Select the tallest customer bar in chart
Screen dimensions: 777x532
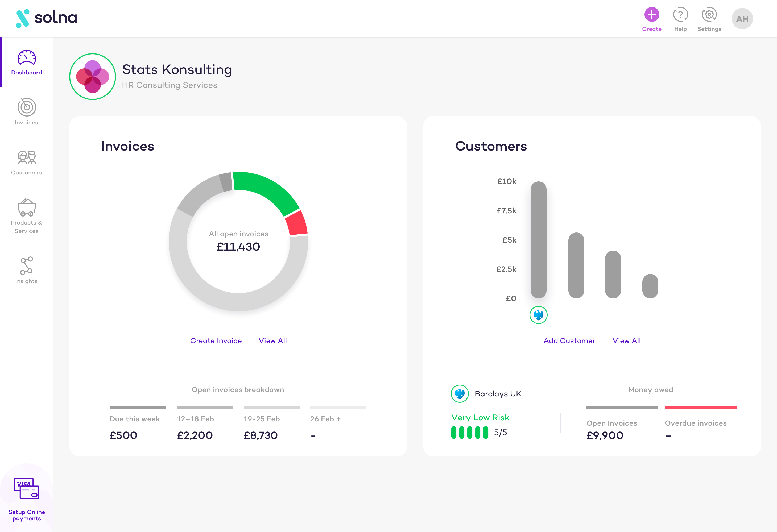pos(538,240)
